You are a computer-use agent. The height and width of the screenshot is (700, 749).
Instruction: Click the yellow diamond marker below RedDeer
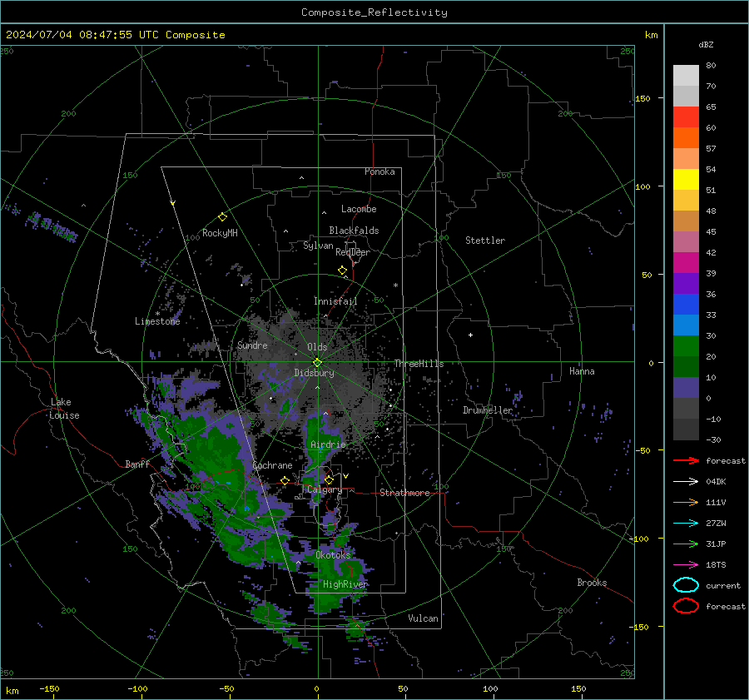(x=342, y=271)
